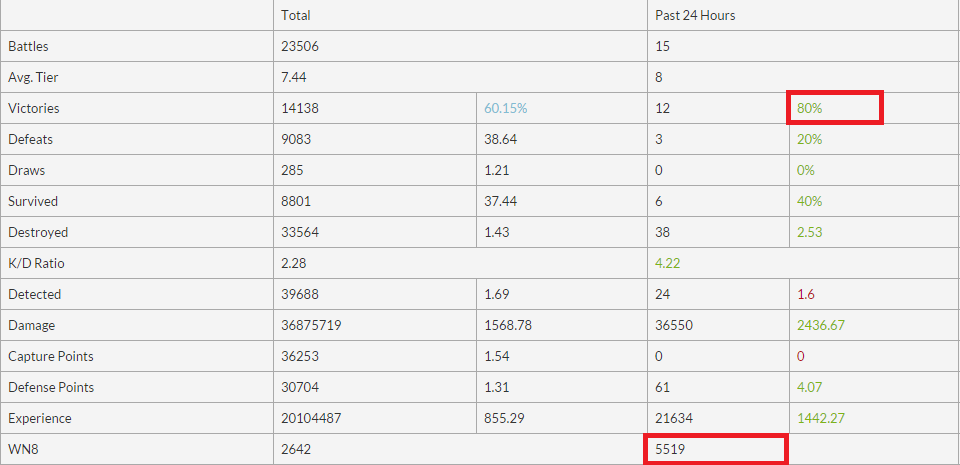Click the total battles count 23506
Image resolution: width=960 pixels, height=465 pixels.
(300, 46)
